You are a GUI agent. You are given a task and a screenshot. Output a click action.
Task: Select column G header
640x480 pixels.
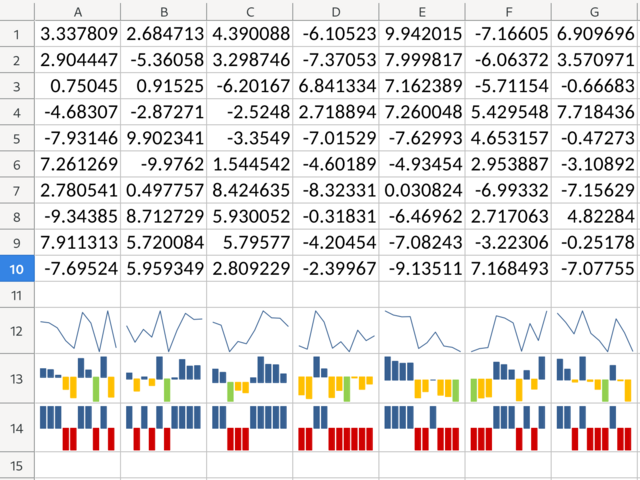coord(594,12)
